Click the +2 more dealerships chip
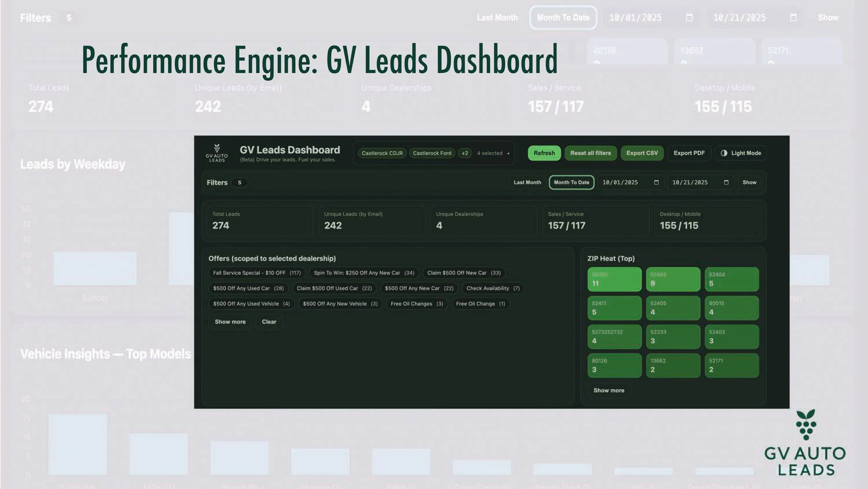Image resolution: width=868 pixels, height=489 pixels. pos(465,153)
